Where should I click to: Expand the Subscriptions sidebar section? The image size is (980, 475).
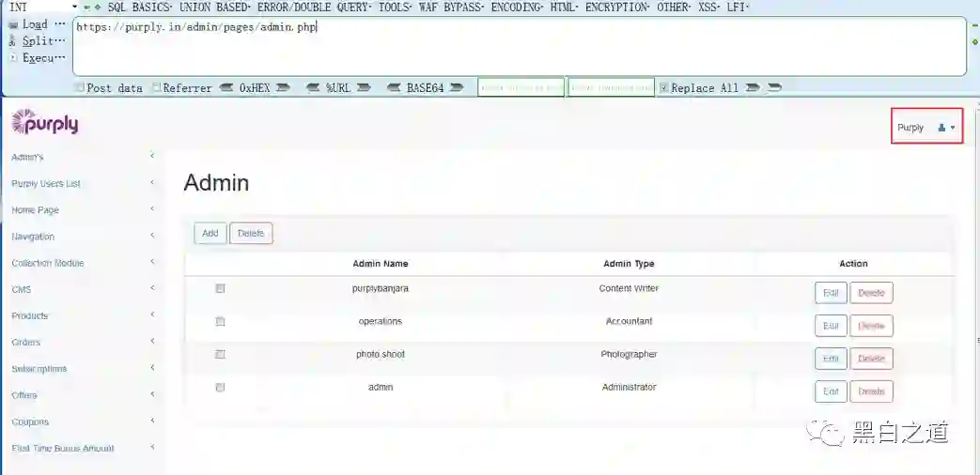point(83,369)
